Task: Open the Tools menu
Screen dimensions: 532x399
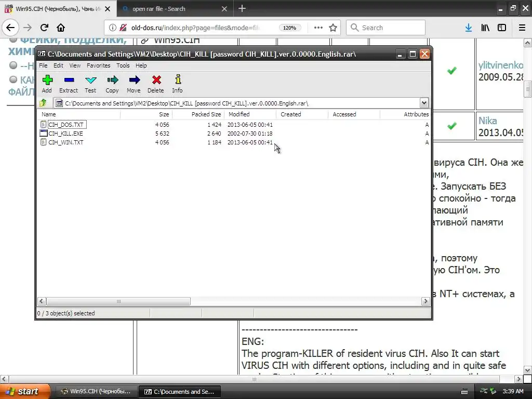Action: [x=123, y=65]
